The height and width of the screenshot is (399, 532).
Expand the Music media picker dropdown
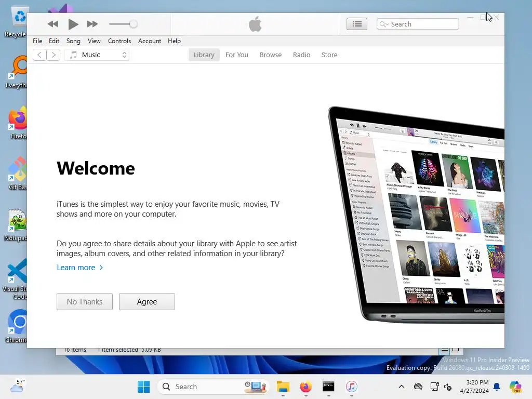97,55
